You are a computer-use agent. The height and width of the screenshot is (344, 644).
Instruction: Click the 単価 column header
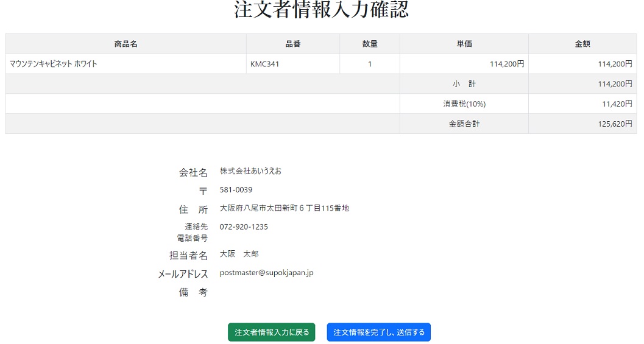click(x=464, y=44)
